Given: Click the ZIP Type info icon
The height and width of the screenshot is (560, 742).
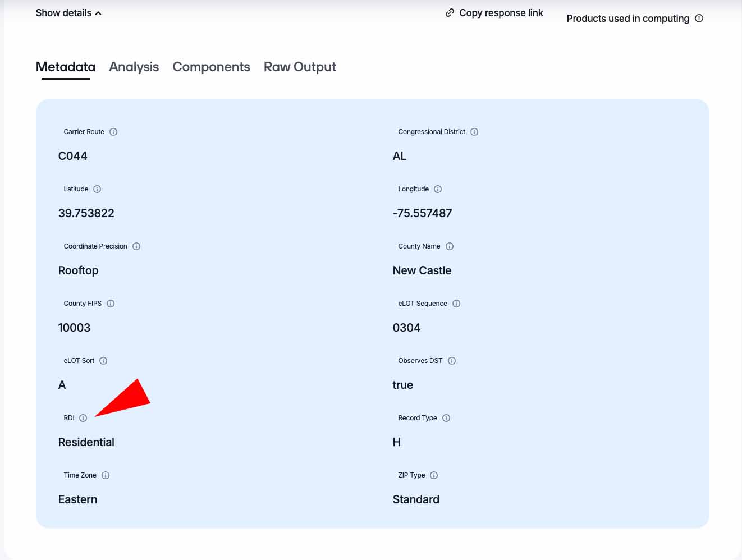Looking at the screenshot, I should coord(434,475).
